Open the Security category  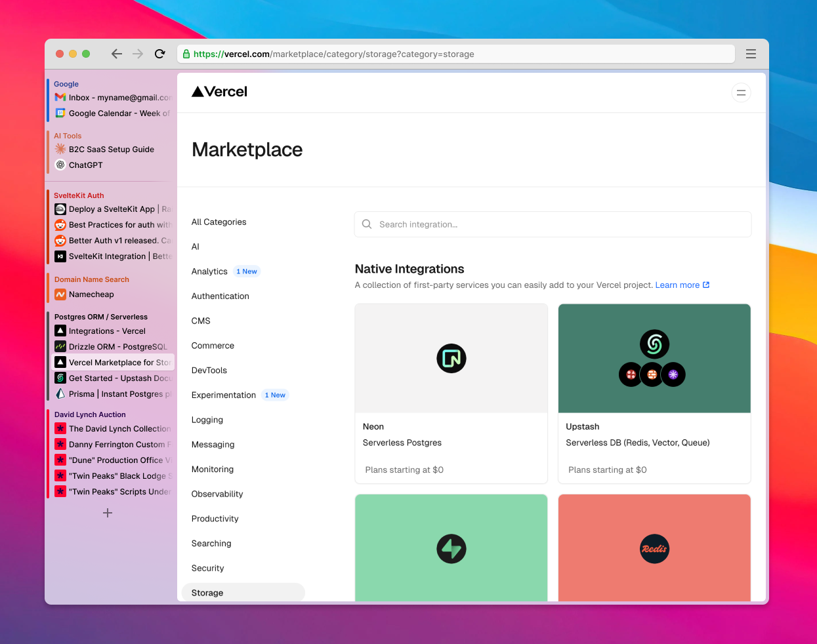208,568
